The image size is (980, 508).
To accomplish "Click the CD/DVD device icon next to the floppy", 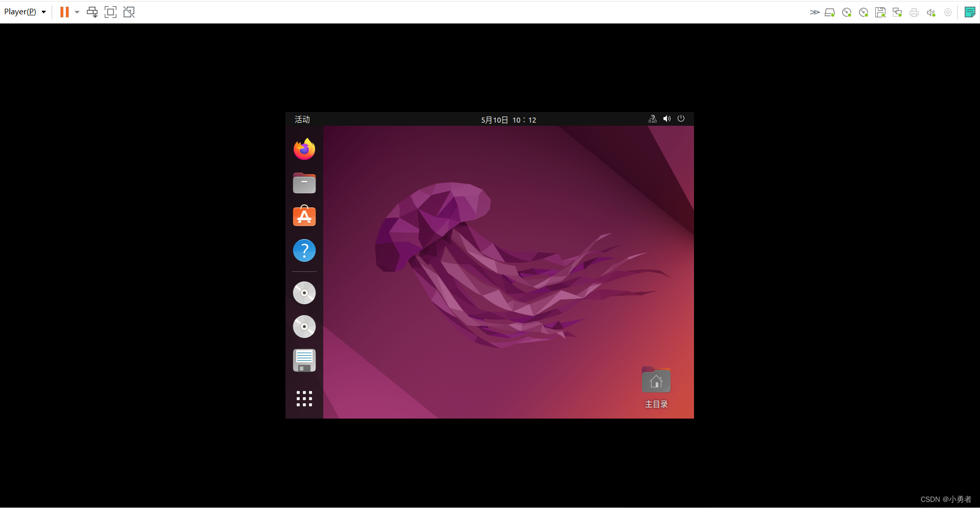I will pos(864,12).
